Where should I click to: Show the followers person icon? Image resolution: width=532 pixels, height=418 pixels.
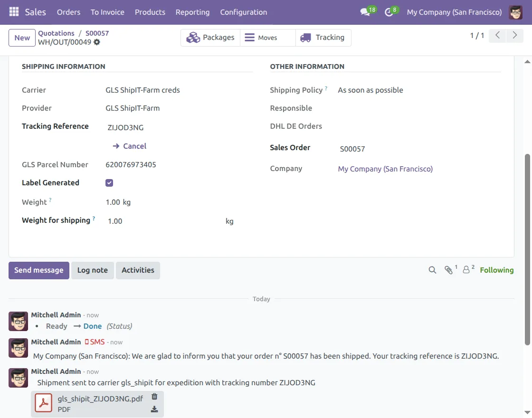pos(466,270)
